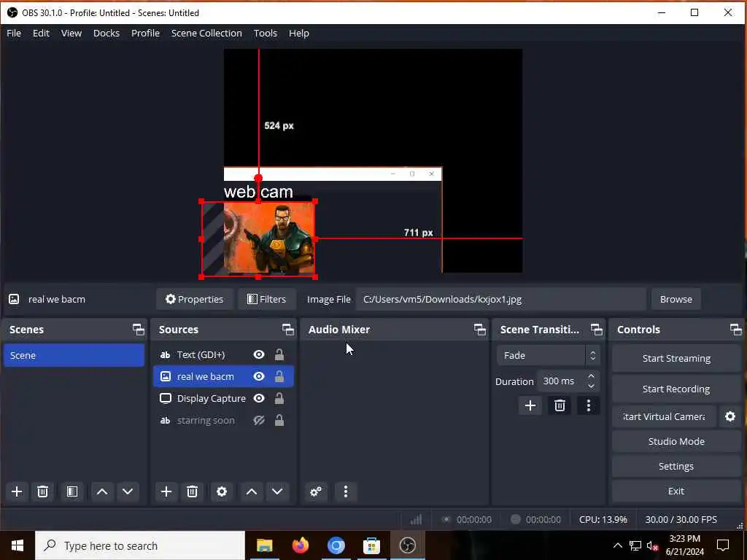Undock the Controls panel

(735, 330)
